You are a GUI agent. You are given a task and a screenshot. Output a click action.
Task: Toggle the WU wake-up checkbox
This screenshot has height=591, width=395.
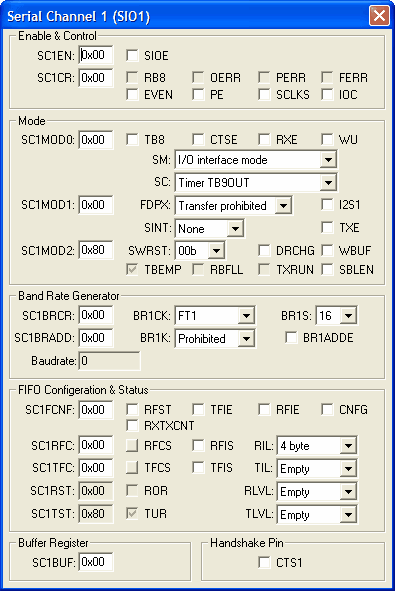pos(327,139)
